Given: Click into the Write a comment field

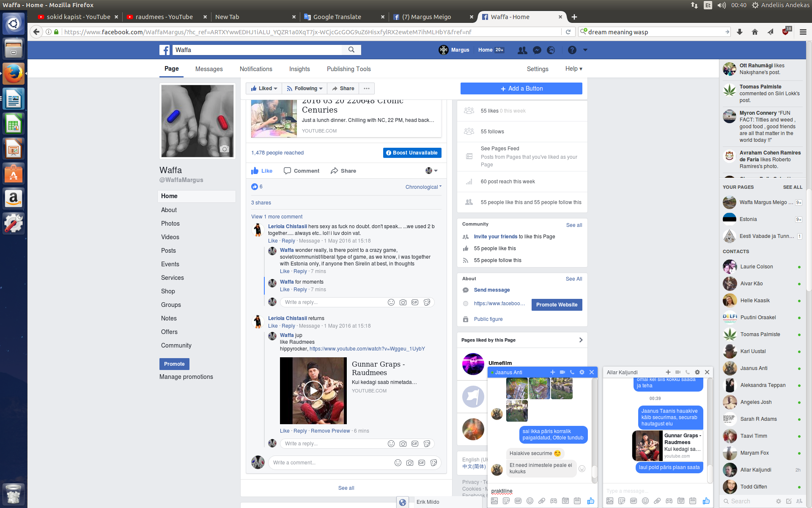Looking at the screenshot, I should click(330, 463).
